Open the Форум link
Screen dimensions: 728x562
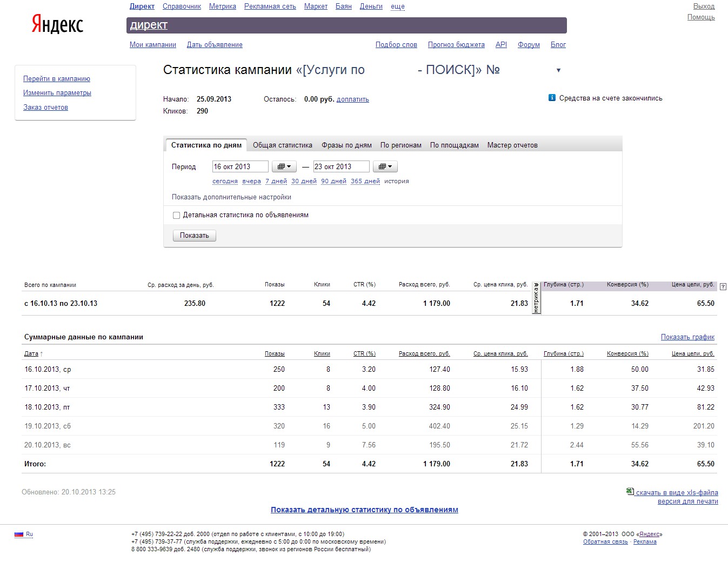coord(529,45)
